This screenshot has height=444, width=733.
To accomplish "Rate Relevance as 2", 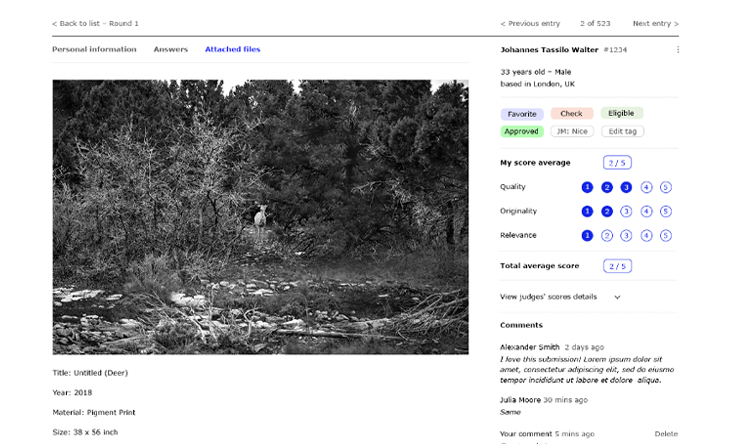I will pos(607,235).
